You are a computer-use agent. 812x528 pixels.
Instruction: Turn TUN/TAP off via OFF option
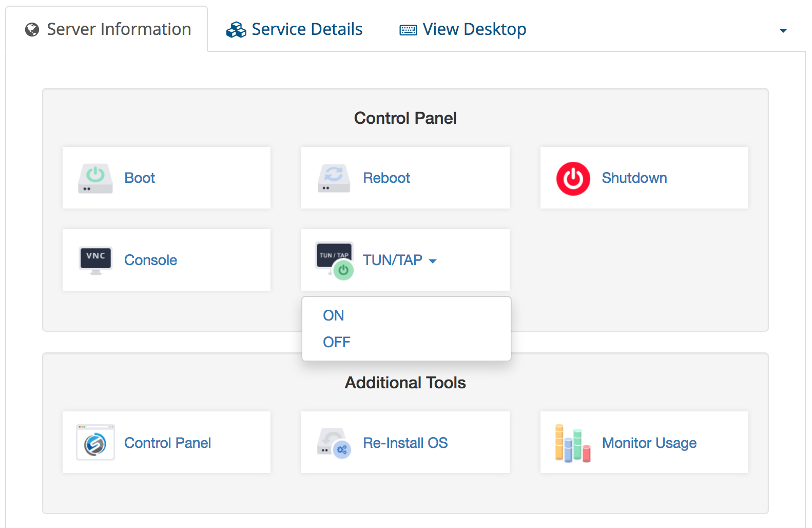point(337,342)
